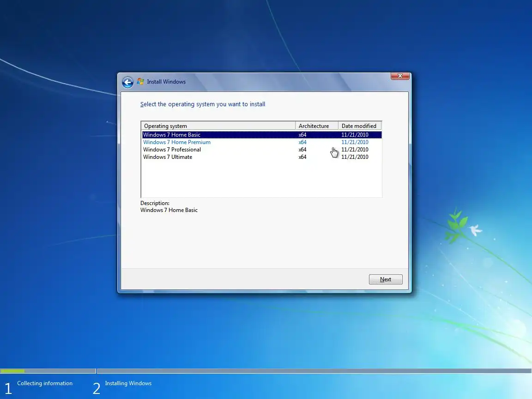The height and width of the screenshot is (399, 532).
Task: Click the Install Windows title text
Action: click(166, 82)
